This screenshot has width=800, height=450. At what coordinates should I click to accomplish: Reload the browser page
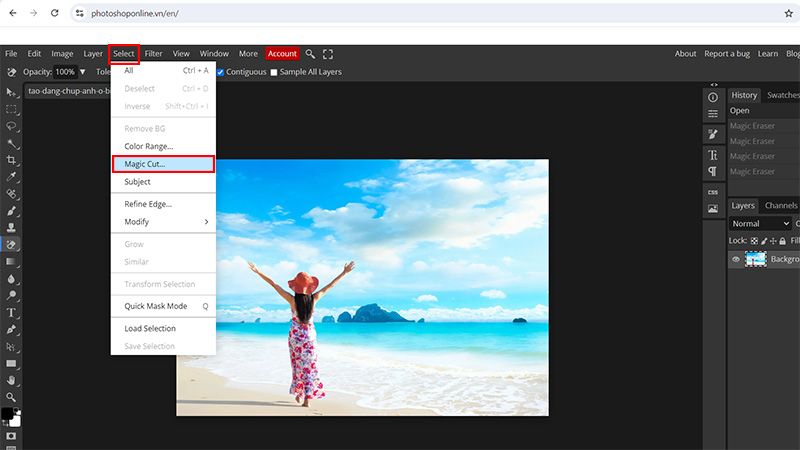coord(55,13)
